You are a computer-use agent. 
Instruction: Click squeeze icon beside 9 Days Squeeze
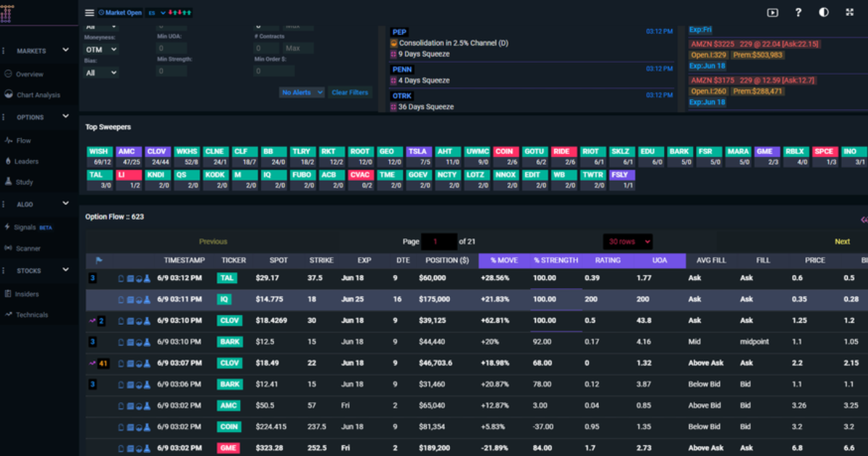point(393,54)
